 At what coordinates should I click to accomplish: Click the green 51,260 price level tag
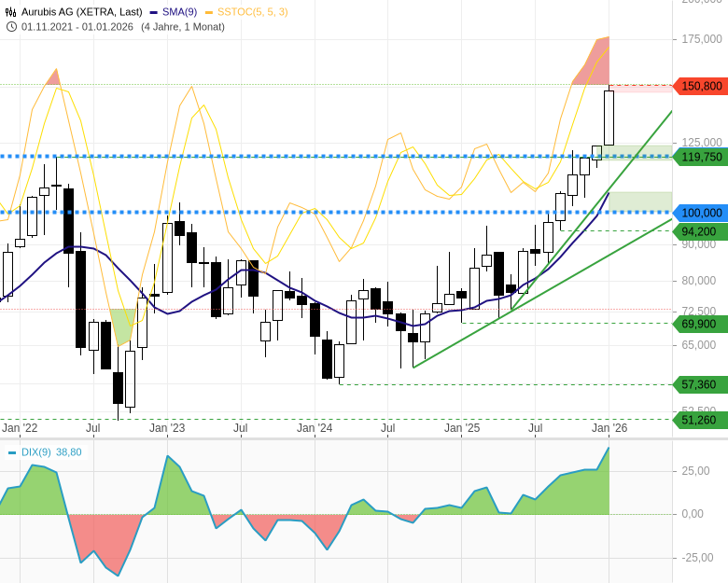click(x=699, y=420)
